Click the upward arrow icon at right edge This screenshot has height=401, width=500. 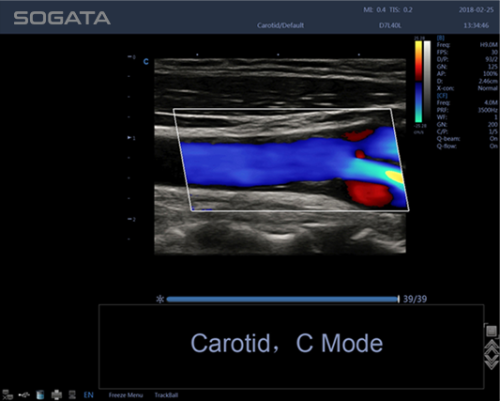click(x=491, y=347)
